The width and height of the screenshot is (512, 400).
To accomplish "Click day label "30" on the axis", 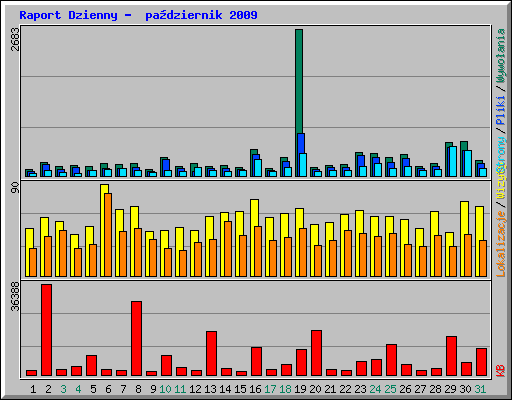I will [465, 389].
